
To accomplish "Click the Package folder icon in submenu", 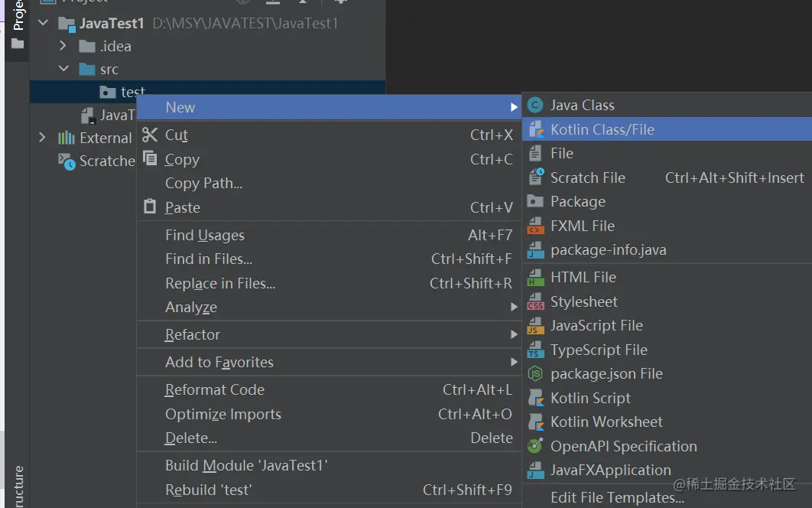I will tap(535, 201).
